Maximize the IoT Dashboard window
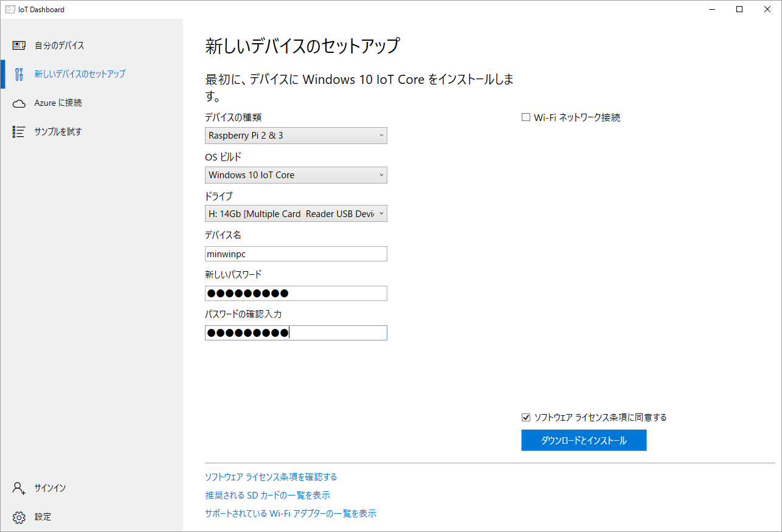 [x=739, y=9]
